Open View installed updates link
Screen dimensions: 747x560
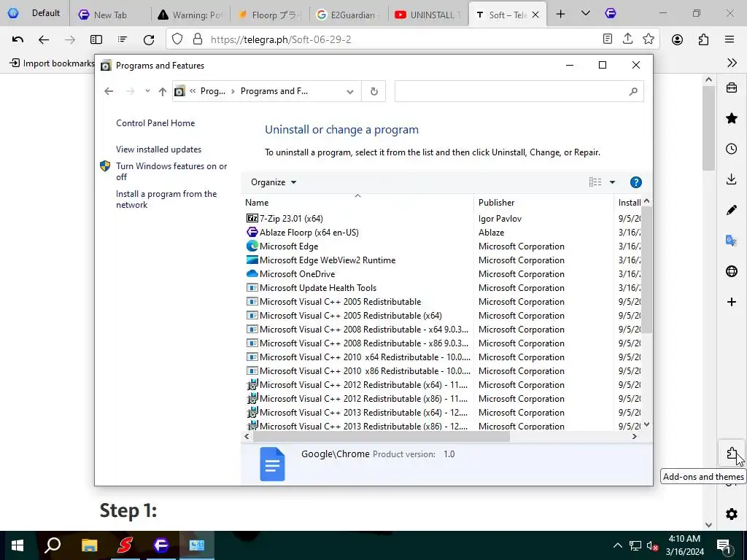(x=158, y=149)
